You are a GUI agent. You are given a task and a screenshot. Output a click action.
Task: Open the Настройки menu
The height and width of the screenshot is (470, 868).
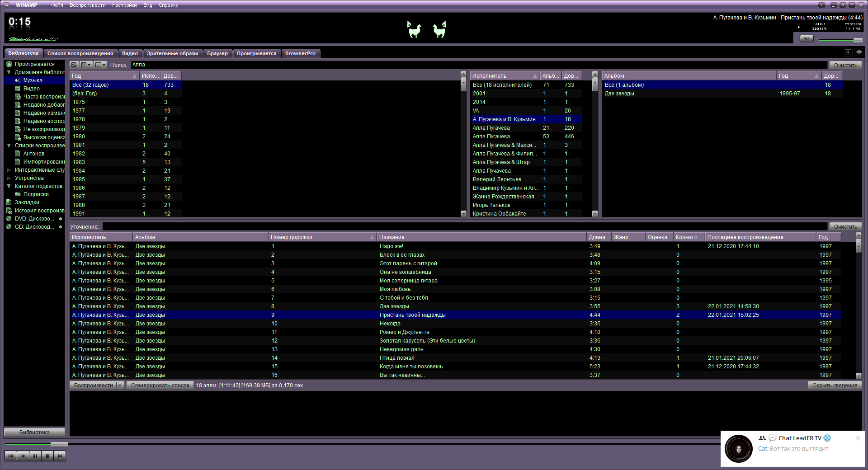124,5
